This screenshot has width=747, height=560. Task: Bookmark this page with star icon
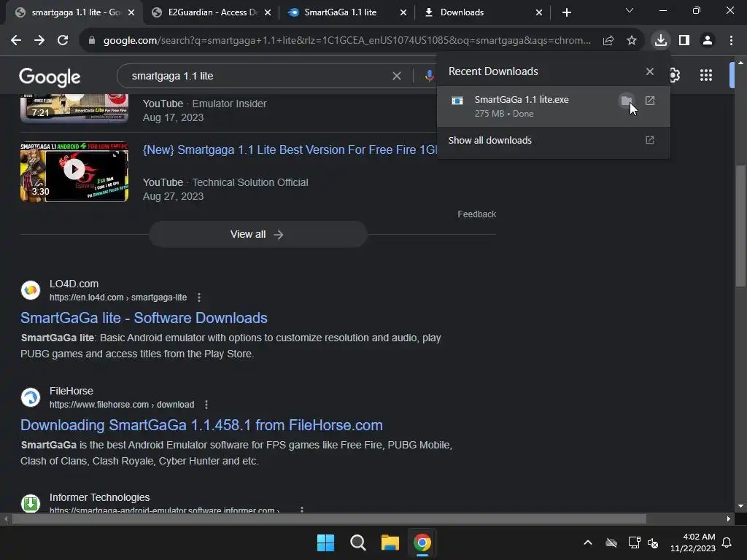(632, 41)
